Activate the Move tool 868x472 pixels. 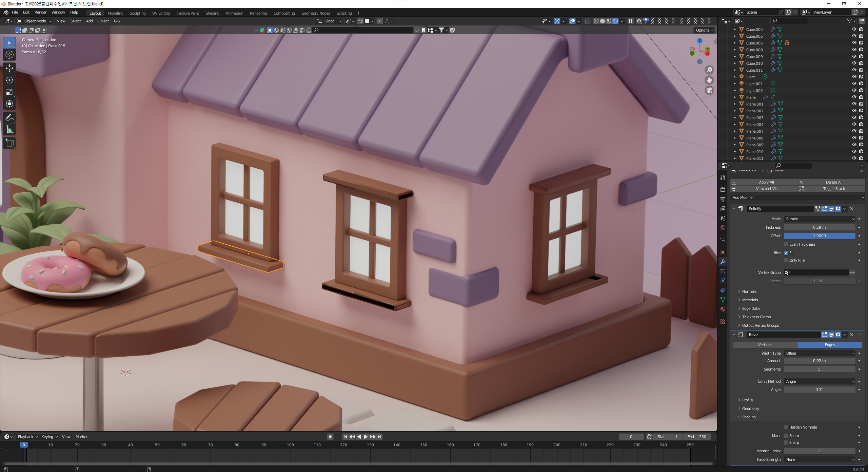pos(9,68)
